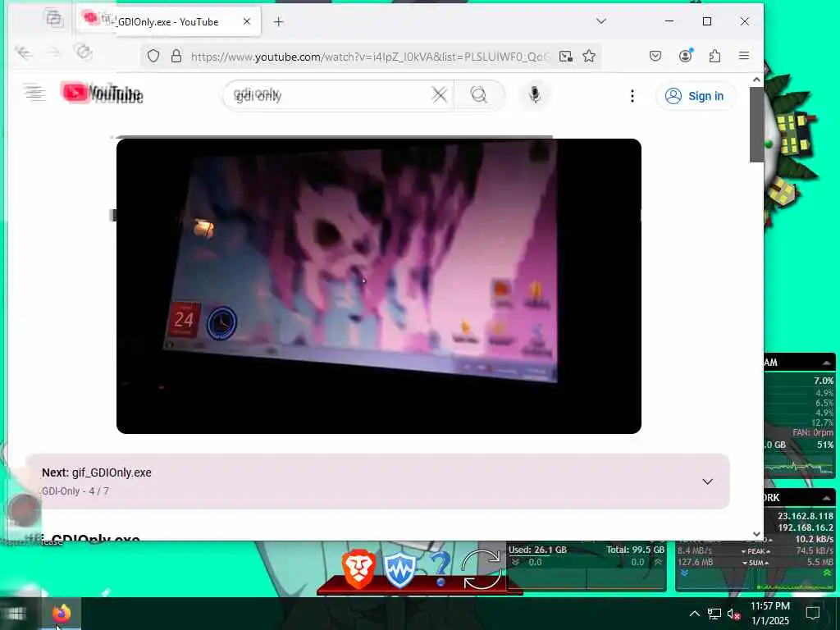The width and height of the screenshot is (840, 630).
Task: Search with voice microphone button
Action: (x=534, y=95)
